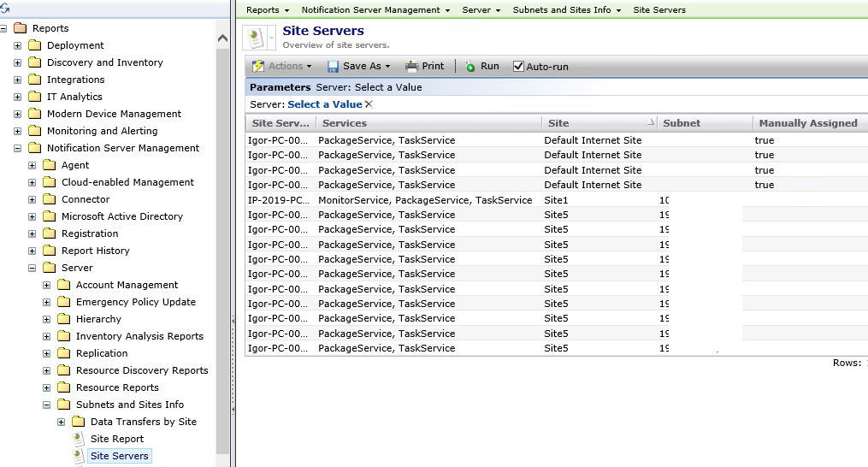Collapse Notification Server Management folder

pos(17,149)
